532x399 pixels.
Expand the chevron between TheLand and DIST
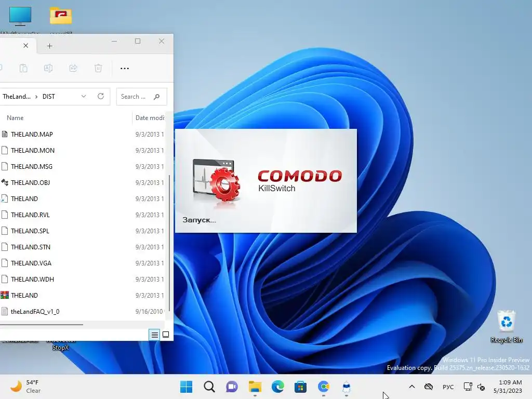(36, 97)
